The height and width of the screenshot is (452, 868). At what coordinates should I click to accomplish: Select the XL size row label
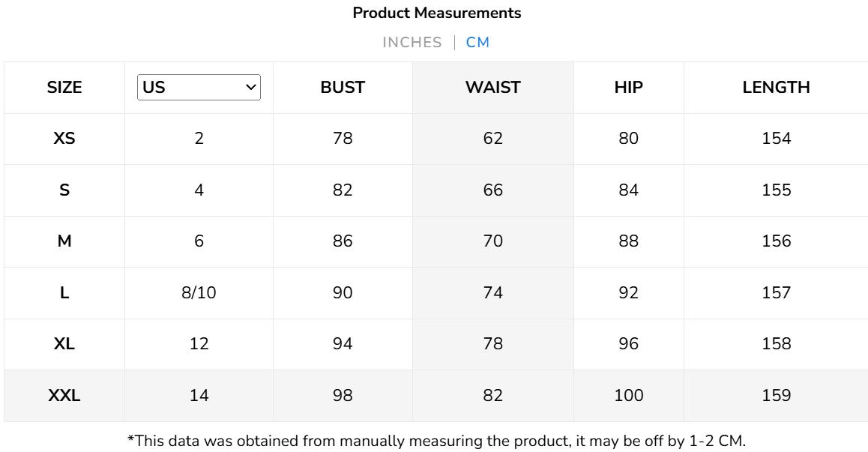[x=64, y=344]
